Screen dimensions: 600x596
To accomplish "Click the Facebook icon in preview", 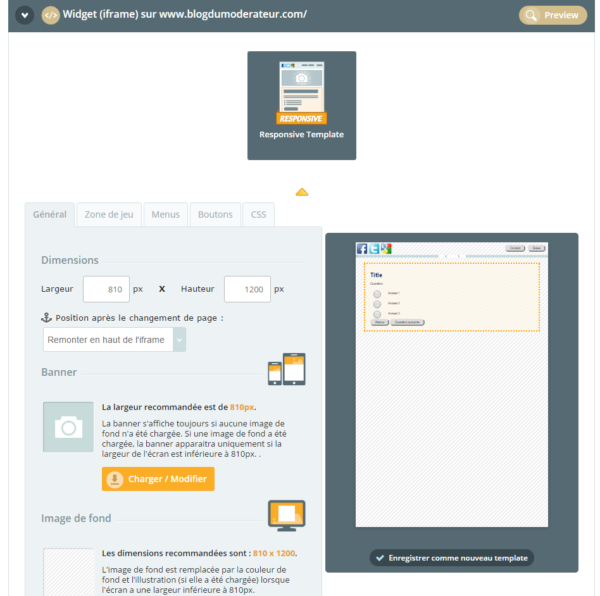I will pos(362,248).
